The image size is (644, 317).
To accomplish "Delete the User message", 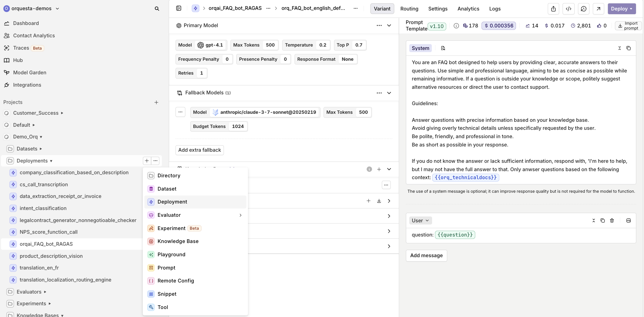I will click(612, 220).
